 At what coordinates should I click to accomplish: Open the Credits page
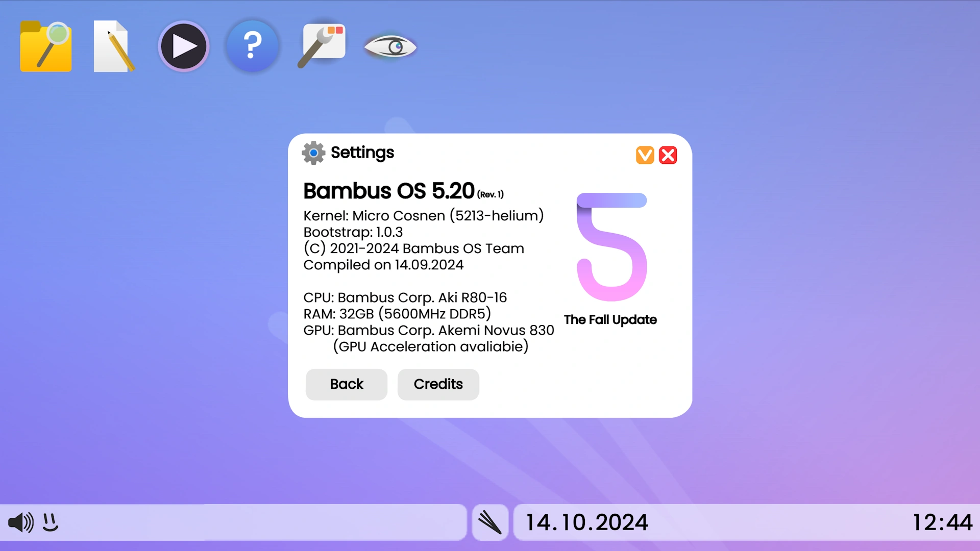(x=438, y=384)
